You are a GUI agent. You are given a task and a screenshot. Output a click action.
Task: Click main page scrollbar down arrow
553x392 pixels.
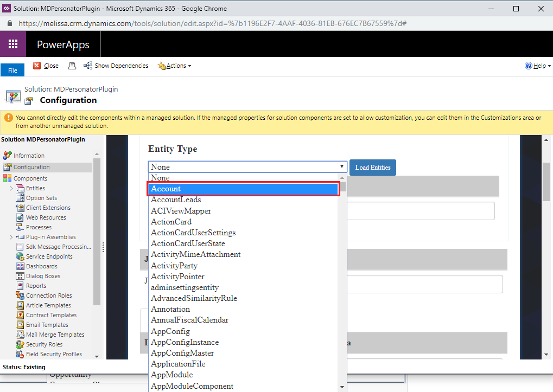pyautogui.click(x=546, y=354)
